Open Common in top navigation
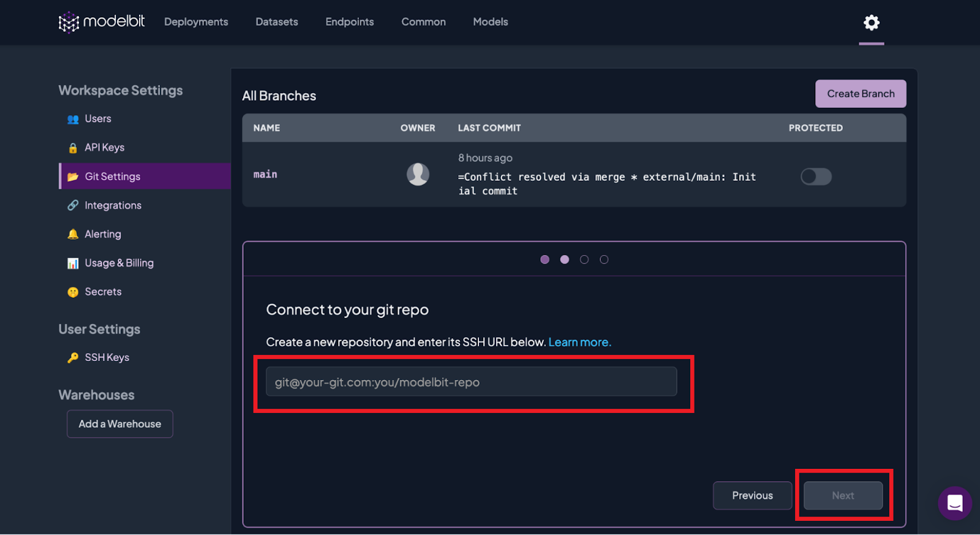The height and width of the screenshot is (535, 980). pos(423,22)
